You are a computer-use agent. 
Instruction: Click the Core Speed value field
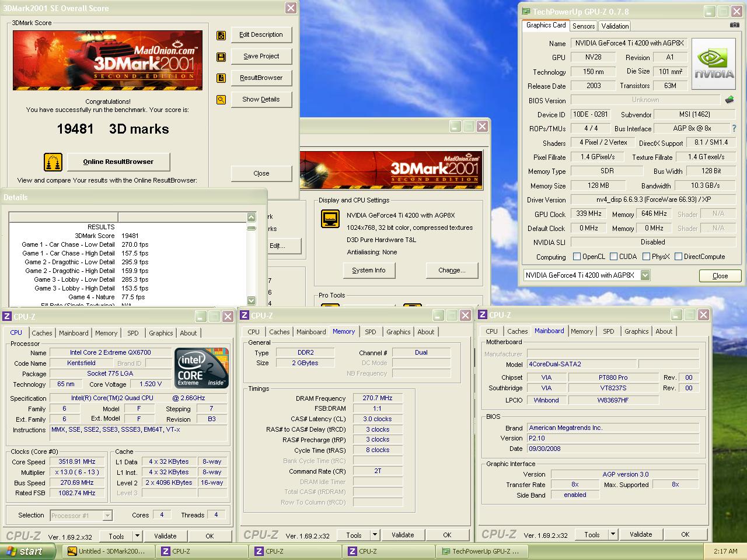point(77,461)
